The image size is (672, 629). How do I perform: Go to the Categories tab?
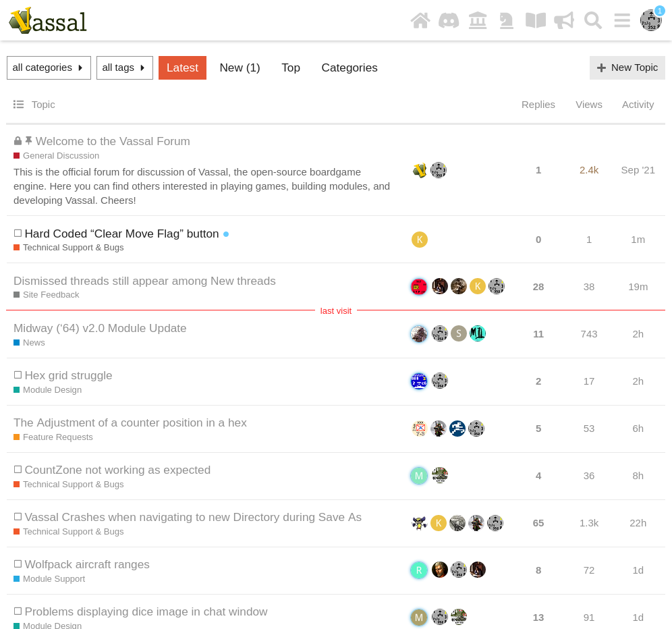click(349, 67)
